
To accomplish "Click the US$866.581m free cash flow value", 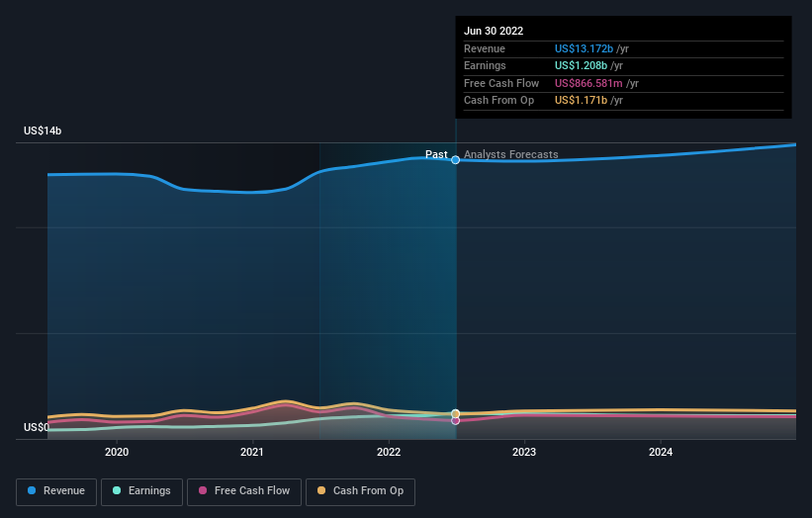I will point(588,83).
